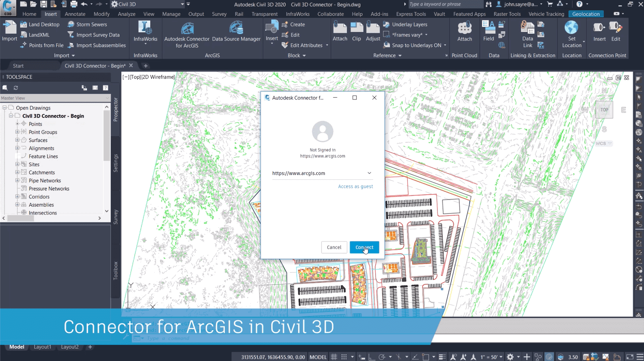Viewport: 644px width, 361px height.
Task: Toggle MODEL space button in status bar
Action: [x=318, y=357]
